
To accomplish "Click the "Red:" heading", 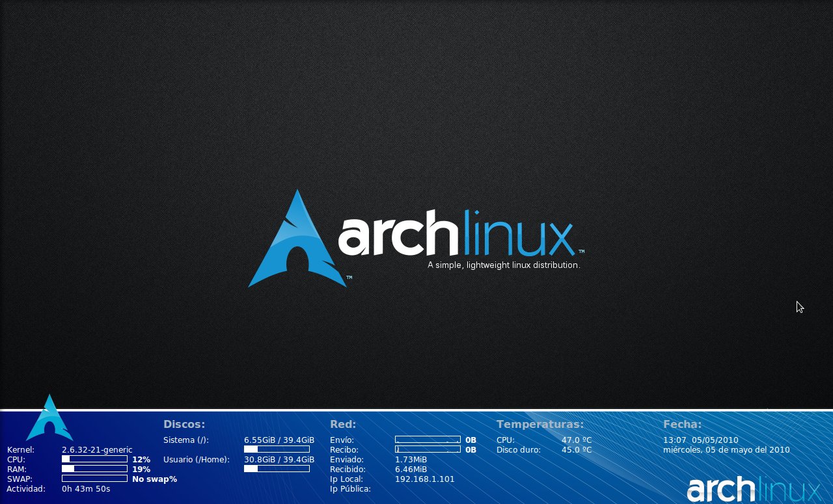I will tap(343, 424).
